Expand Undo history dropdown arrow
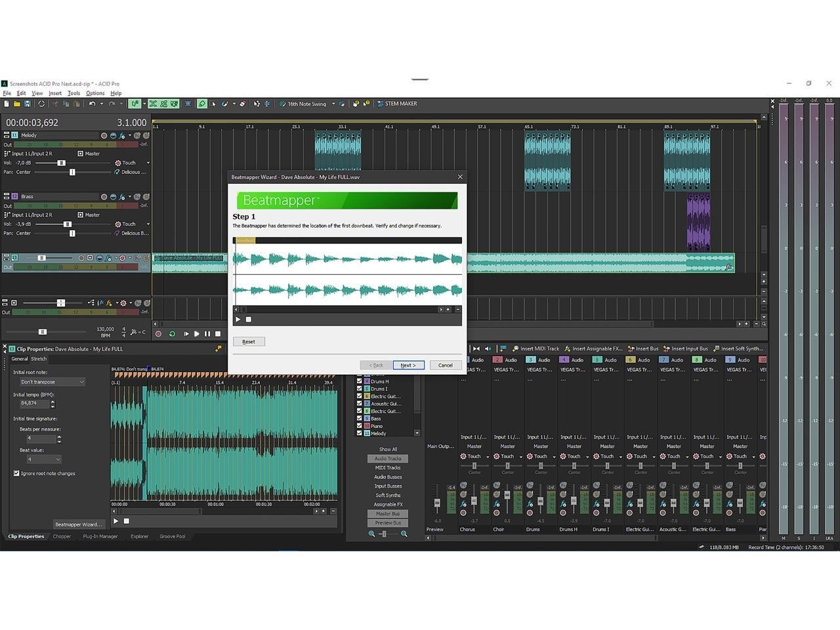This screenshot has height=630, width=840. [x=101, y=104]
